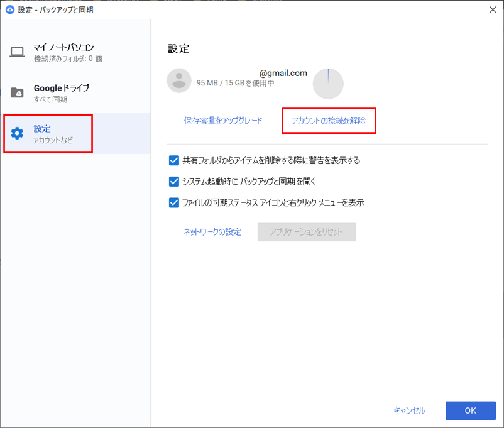Click the 95 MB / 15 GB を使用中 text

tap(236, 83)
